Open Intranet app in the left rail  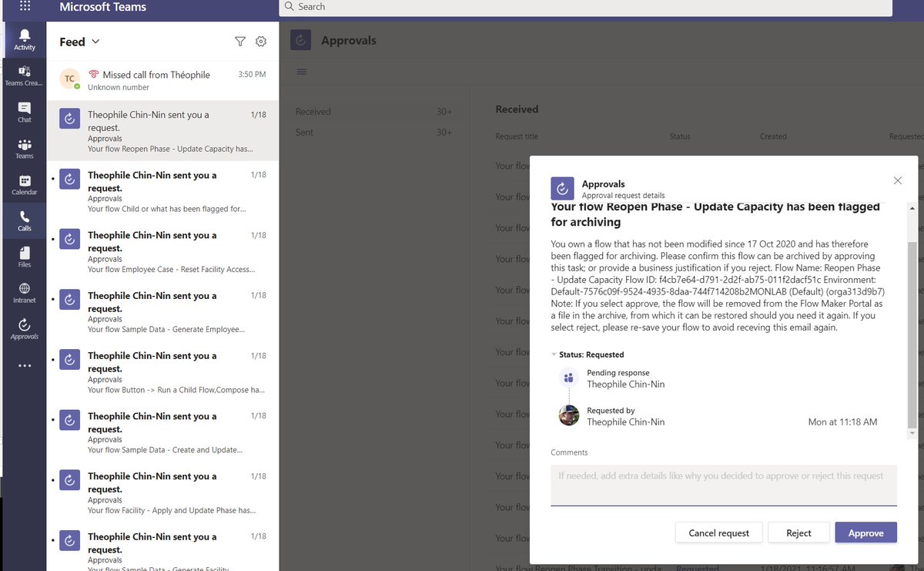25,293
